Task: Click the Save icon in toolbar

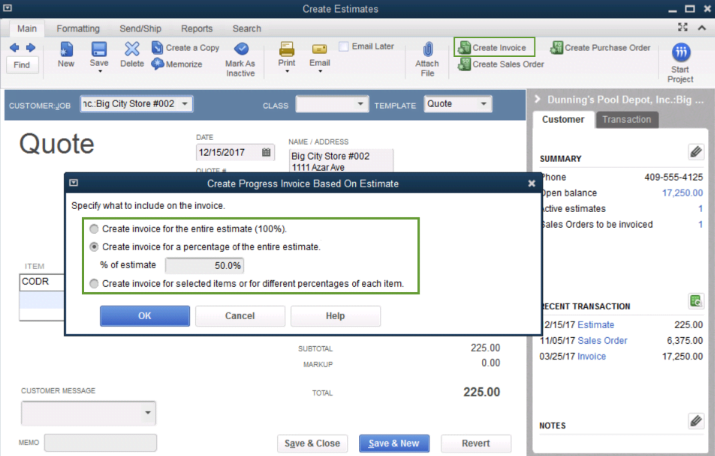Action: click(99, 49)
